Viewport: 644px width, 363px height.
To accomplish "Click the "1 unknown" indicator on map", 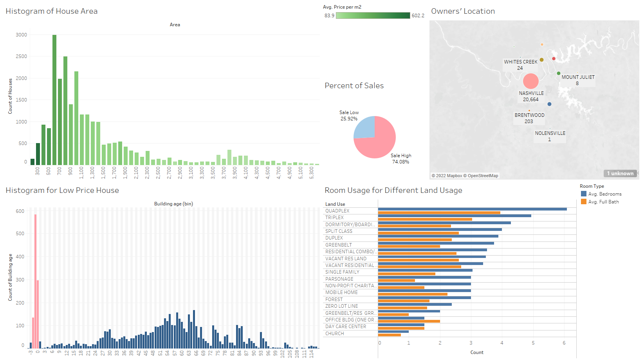I will point(620,174).
